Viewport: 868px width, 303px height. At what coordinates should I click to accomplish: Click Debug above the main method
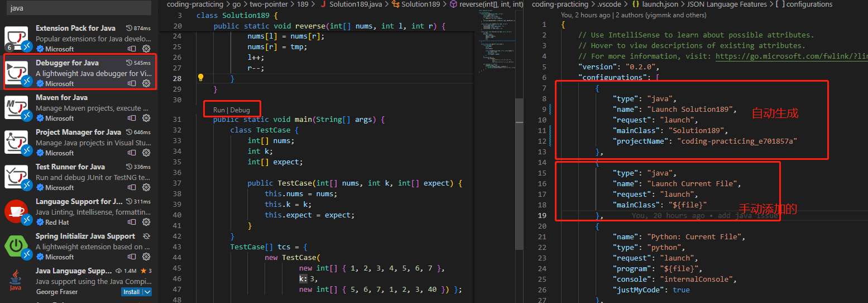pyautogui.click(x=240, y=110)
